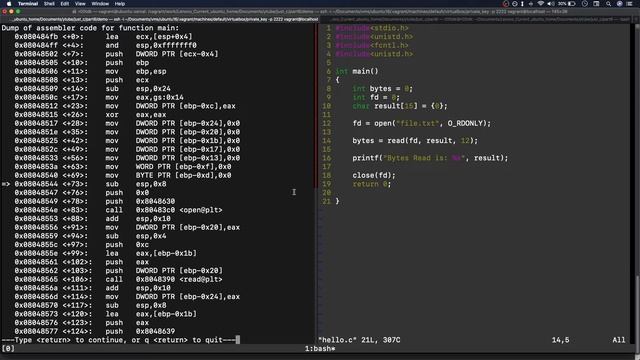
Task: Open the Notification Center list icon
Action: (630, 4)
